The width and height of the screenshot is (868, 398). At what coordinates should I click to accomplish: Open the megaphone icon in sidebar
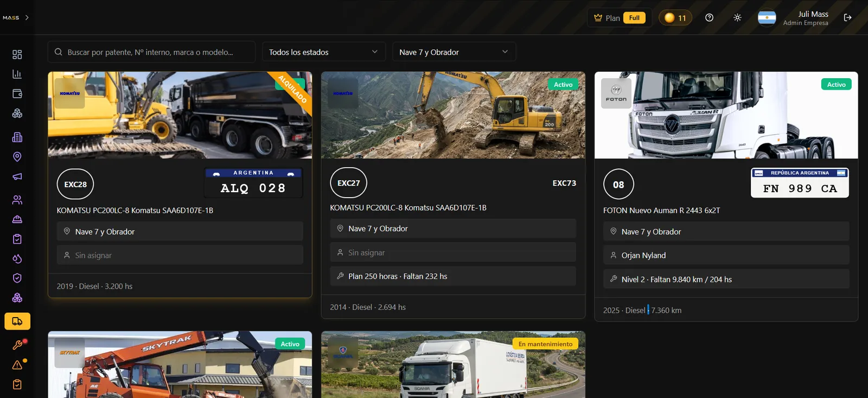click(x=17, y=176)
